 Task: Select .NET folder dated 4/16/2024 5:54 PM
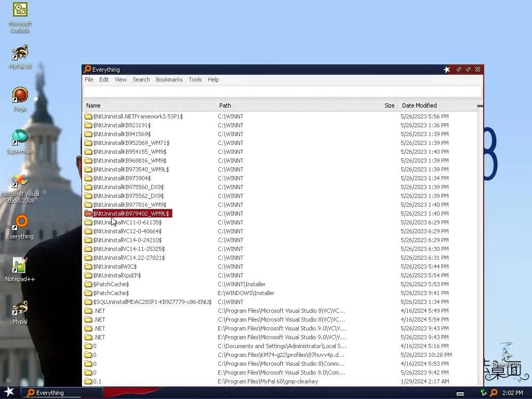point(280,320)
